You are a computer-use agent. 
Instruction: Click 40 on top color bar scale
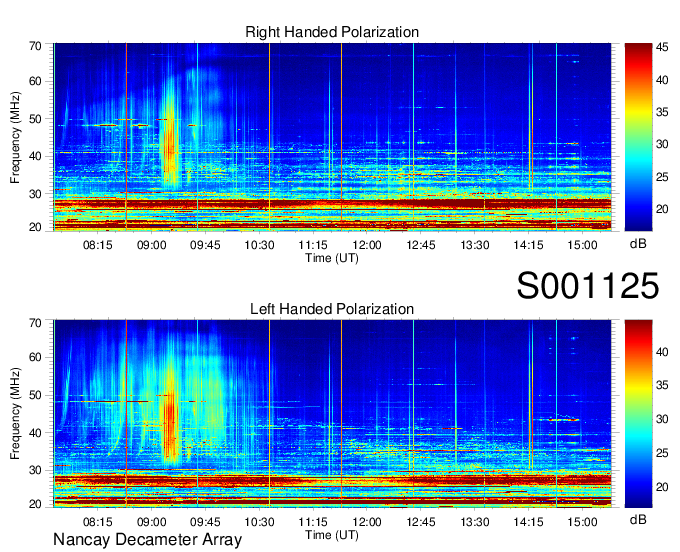(x=662, y=80)
